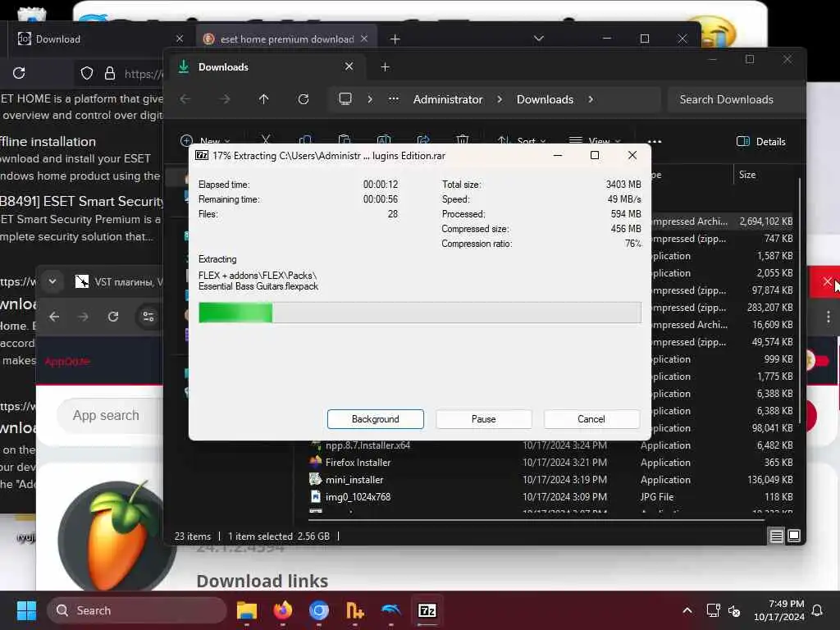Select Downloads breadcrumb

pyautogui.click(x=545, y=99)
